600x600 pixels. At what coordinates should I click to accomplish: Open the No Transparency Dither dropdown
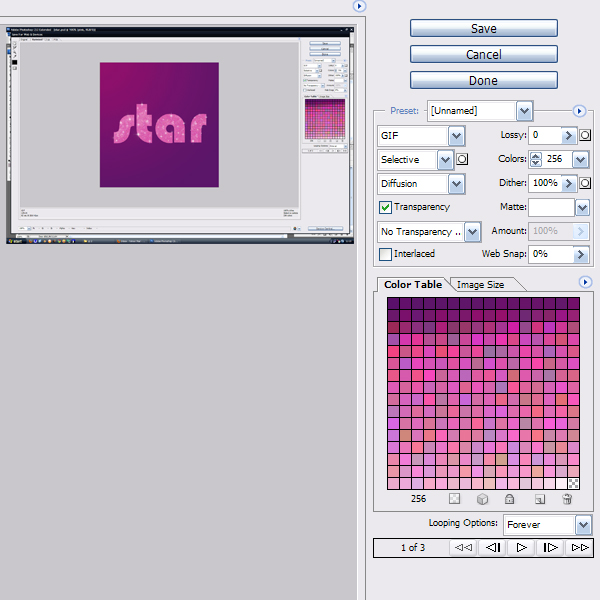[x=473, y=232]
